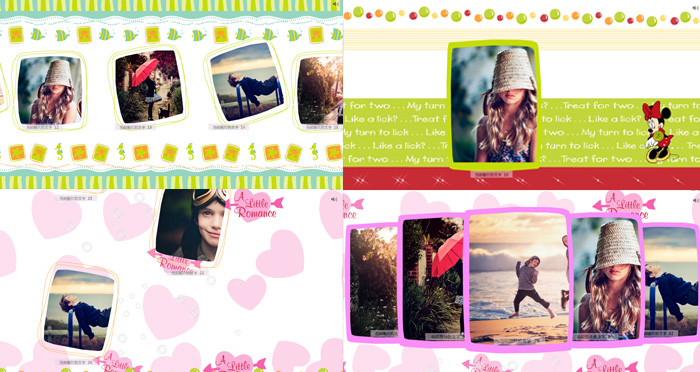Image resolution: width=700 pixels, height=372 pixels.
Task: Click the A Little Romance badge beside aviator photo
Action: click(254, 206)
